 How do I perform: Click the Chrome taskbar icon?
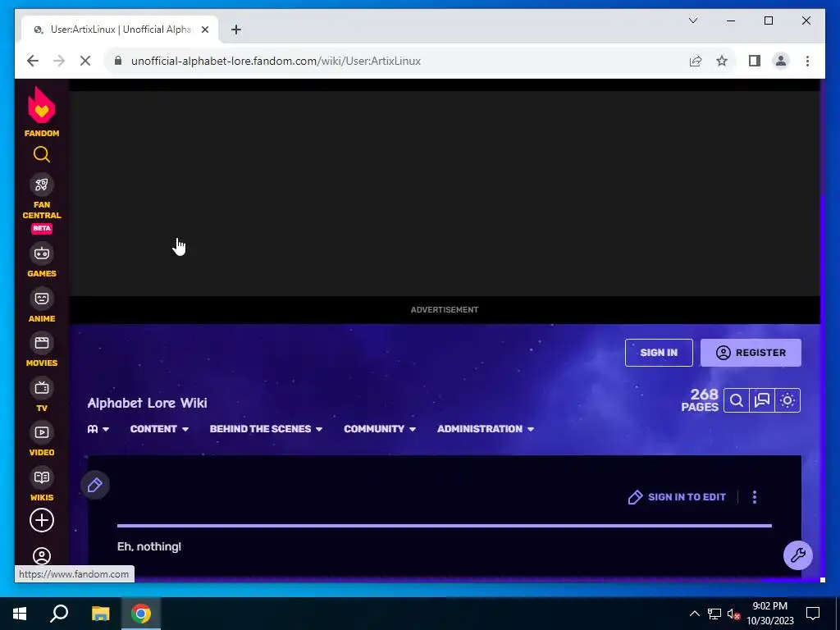pos(141,614)
